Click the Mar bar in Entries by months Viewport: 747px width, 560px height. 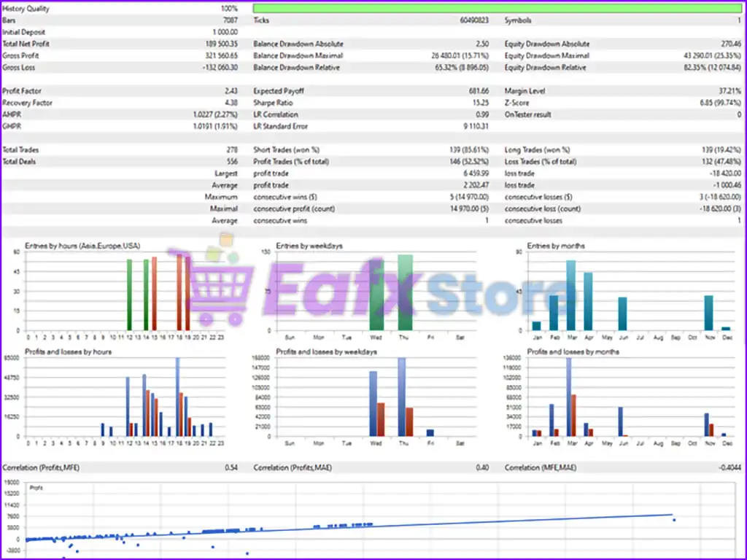(x=570, y=295)
